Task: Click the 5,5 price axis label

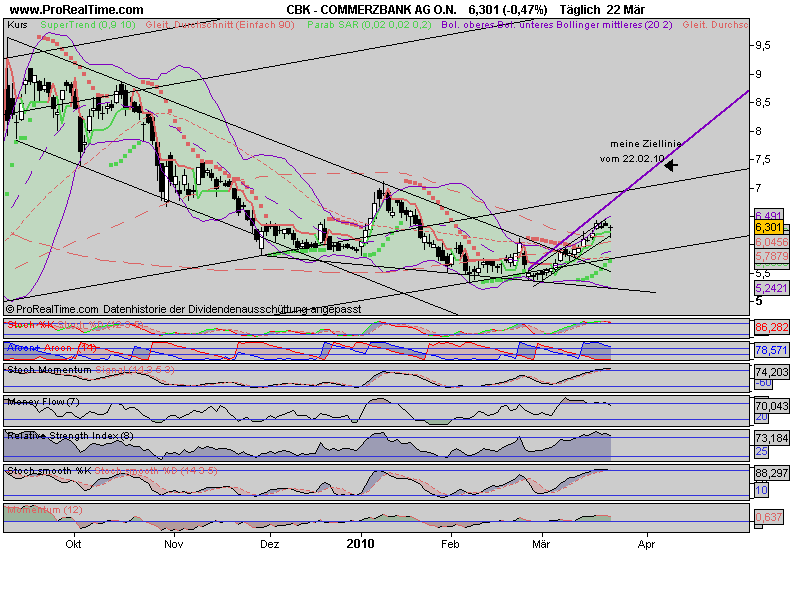Action: (763, 273)
